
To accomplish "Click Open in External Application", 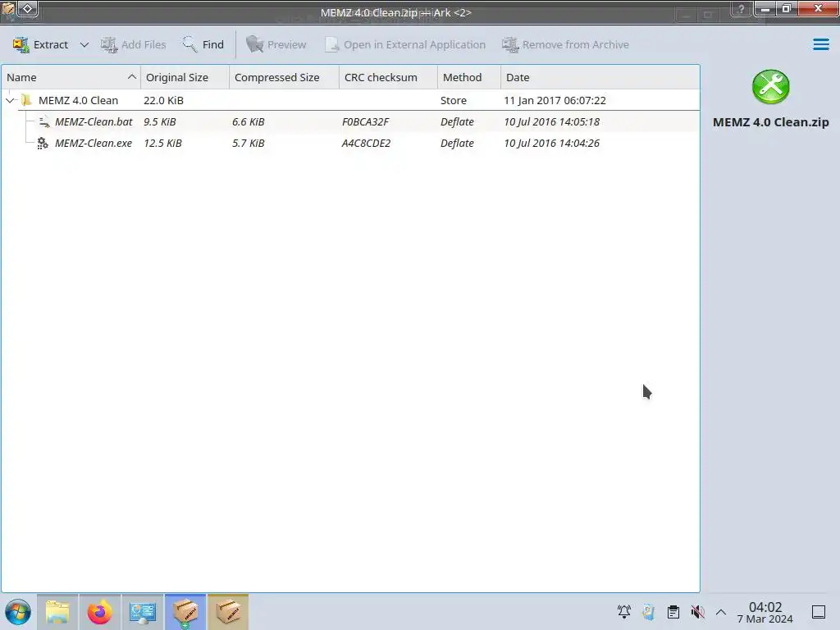I will point(405,44).
